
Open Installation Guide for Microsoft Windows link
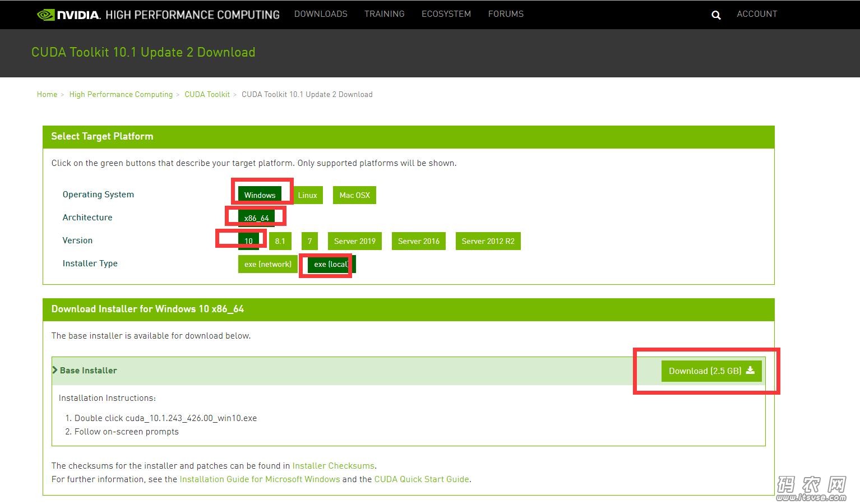(260, 479)
